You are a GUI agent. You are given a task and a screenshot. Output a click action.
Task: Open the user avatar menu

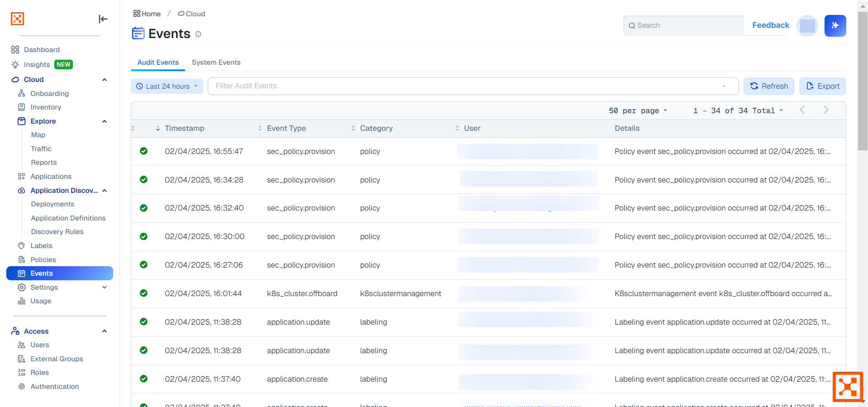click(x=807, y=26)
